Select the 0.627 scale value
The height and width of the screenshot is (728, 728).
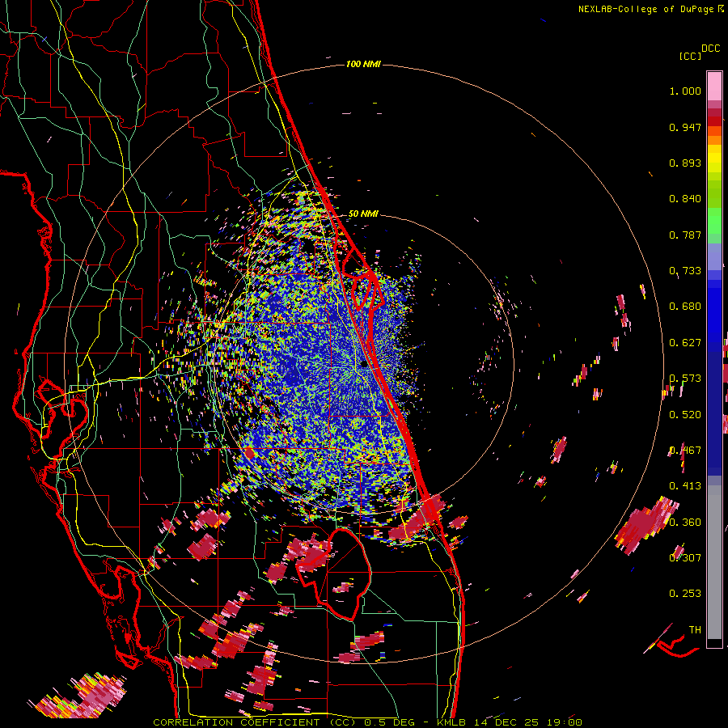click(x=685, y=343)
